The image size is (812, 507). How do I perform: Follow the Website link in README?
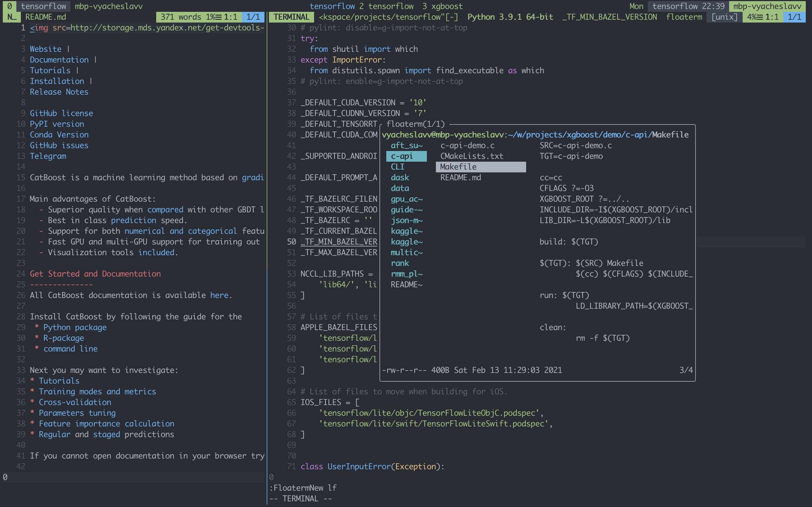click(46, 49)
